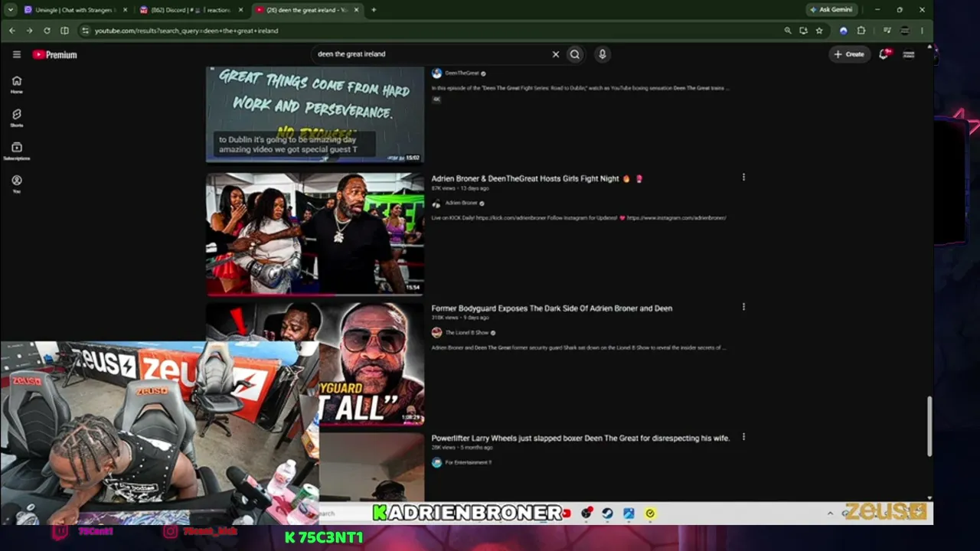Start voice search with the microphone
Screen dimensions: 980x551
[x=603, y=54]
